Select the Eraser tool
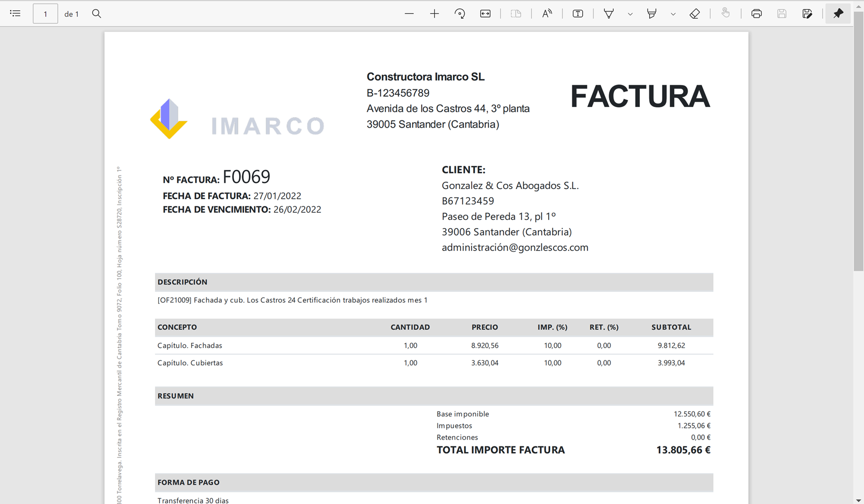 (694, 13)
